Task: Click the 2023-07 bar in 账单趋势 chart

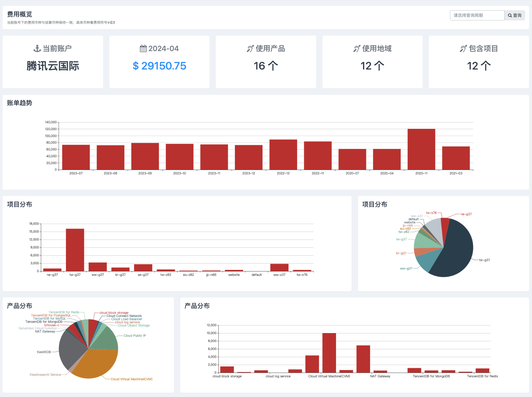Action: (x=76, y=157)
